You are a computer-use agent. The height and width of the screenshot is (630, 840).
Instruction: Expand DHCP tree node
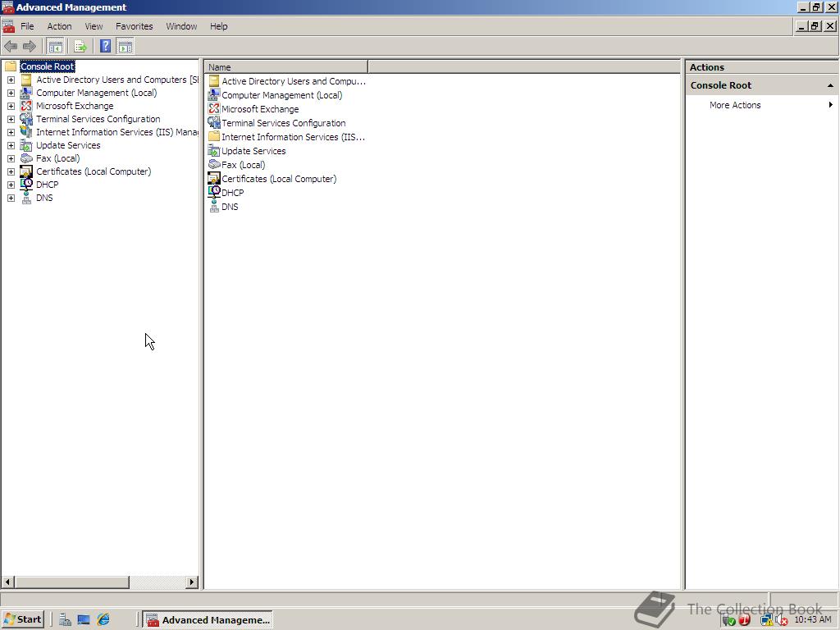tap(11, 185)
